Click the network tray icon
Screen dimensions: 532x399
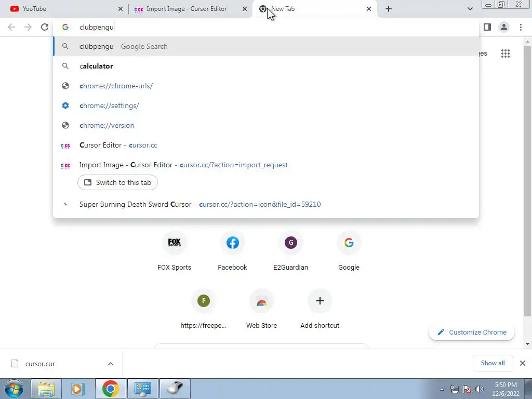(x=454, y=389)
